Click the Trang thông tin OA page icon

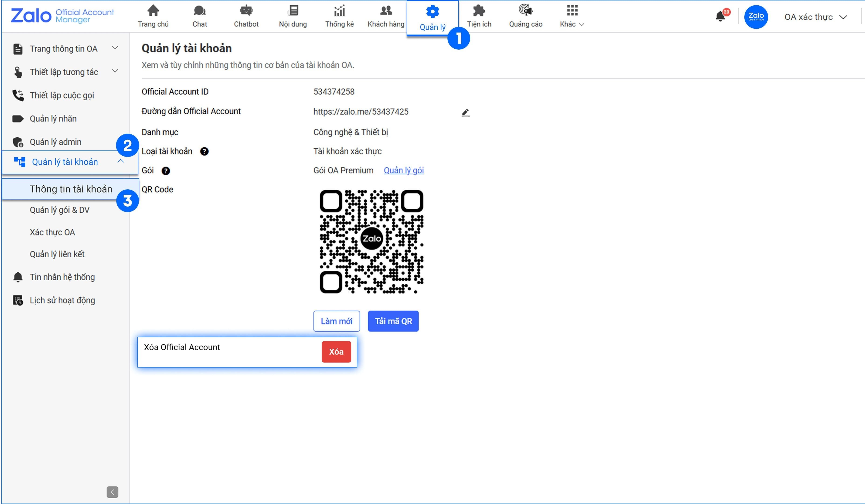click(x=18, y=49)
